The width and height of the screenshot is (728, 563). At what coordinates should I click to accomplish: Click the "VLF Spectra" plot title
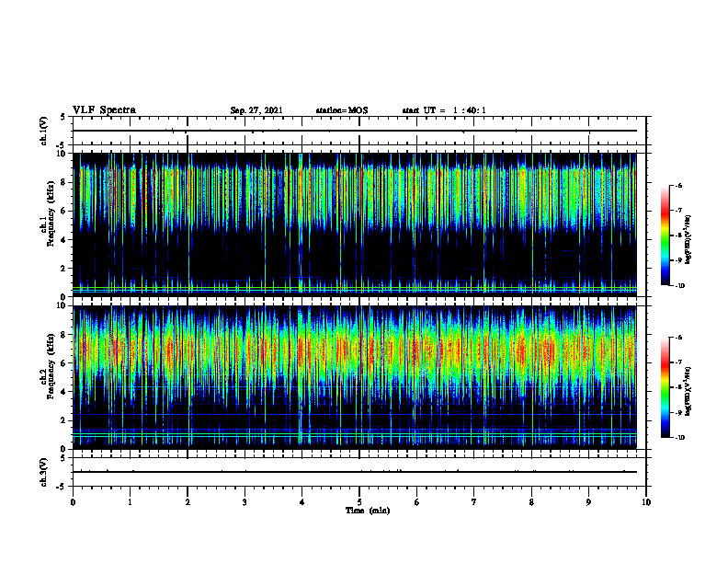point(104,109)
